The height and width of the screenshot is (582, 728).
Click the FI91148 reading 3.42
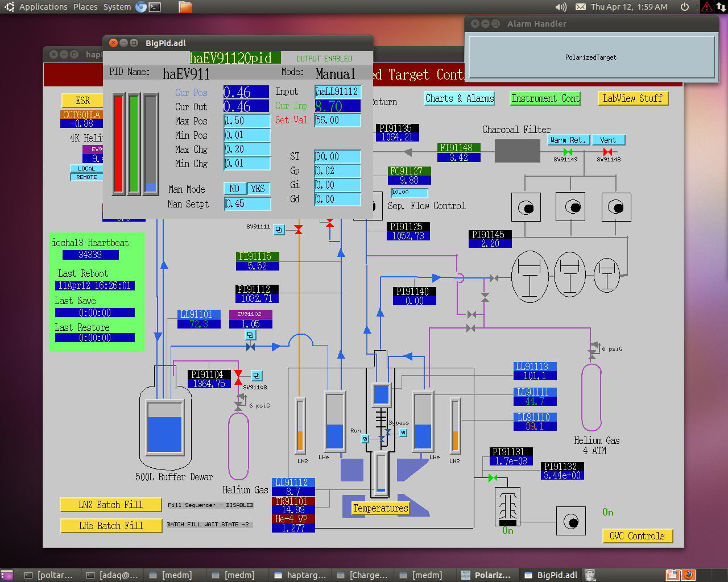tap(459, 157)
